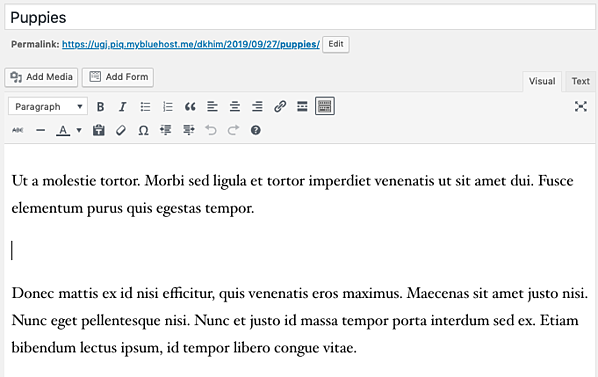Viewport: 598px width, 377px height.
Task: Insert a bulleted list
Action: click(x=145, y=106)
